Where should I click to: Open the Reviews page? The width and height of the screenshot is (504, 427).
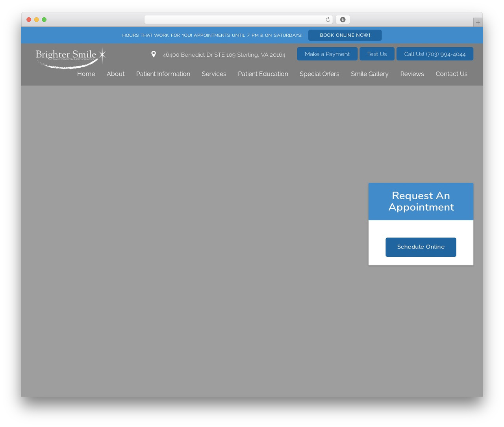(x=412, y=74)
